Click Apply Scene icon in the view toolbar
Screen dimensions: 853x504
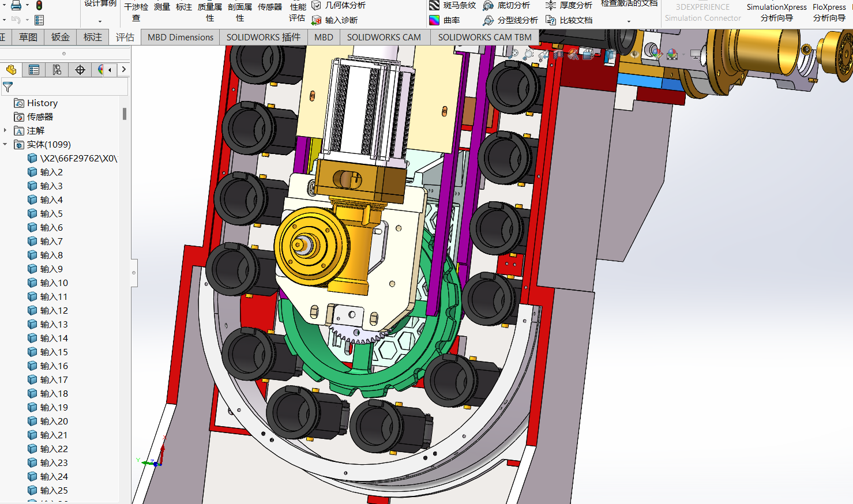click(672, 55)
